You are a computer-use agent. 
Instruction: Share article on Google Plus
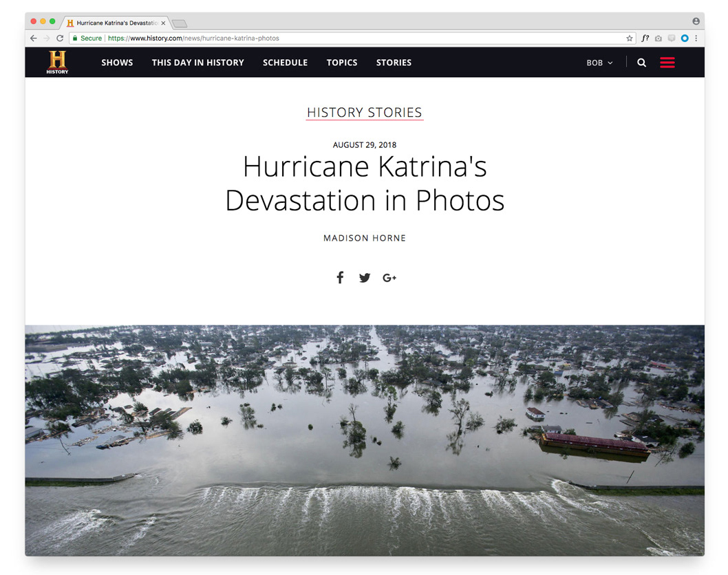[x=389, y=277]
